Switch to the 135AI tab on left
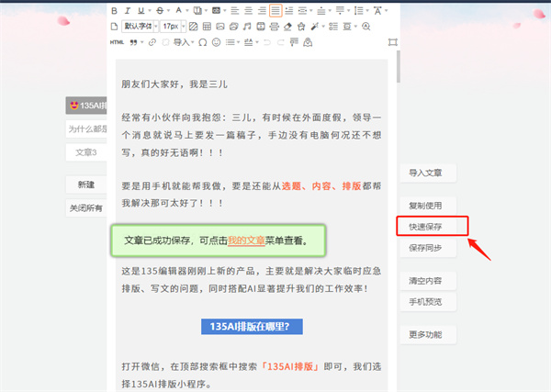The width and height of the screenshot is (551, 392). tap(86, 106)
